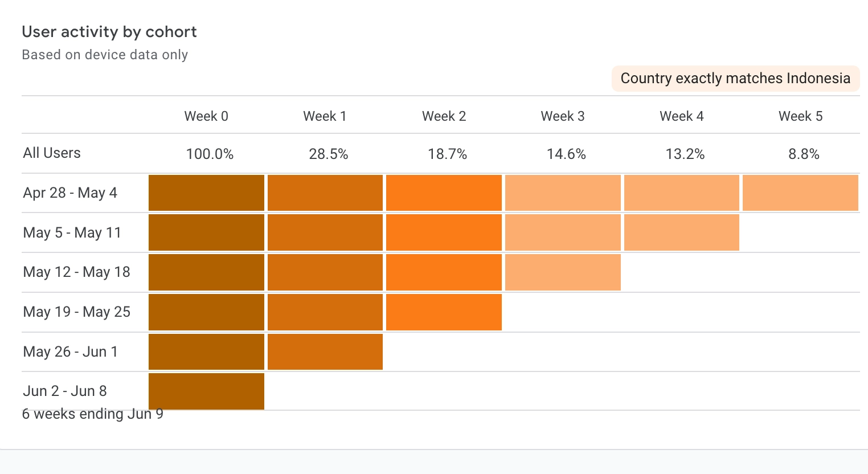Click the 8.8% Week 5 value

coord(804,154)
